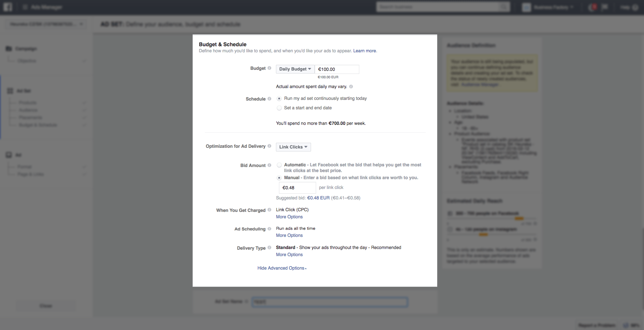Click the Bid Amount info icon
644x330 pixels.
click(x=269, y=165)
